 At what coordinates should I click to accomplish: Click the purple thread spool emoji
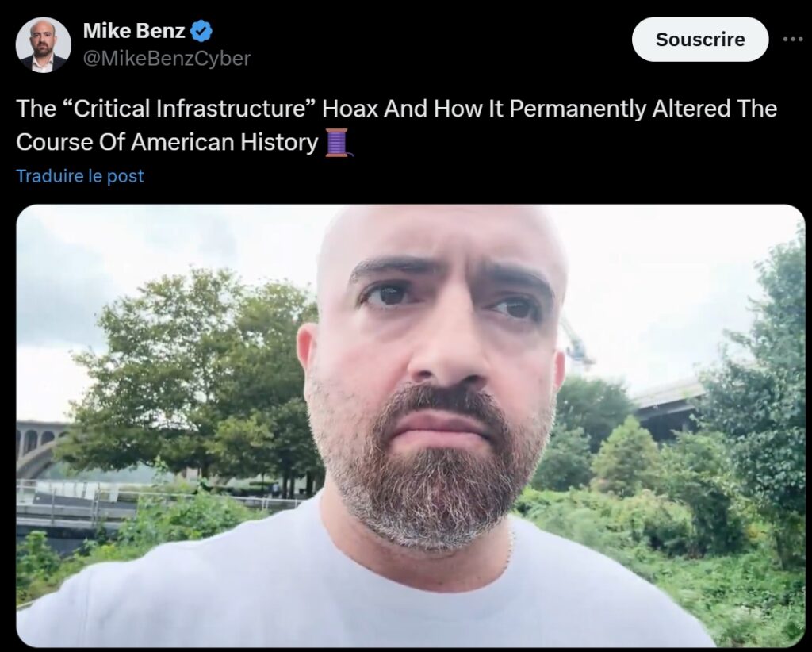(x=339, y=143)
